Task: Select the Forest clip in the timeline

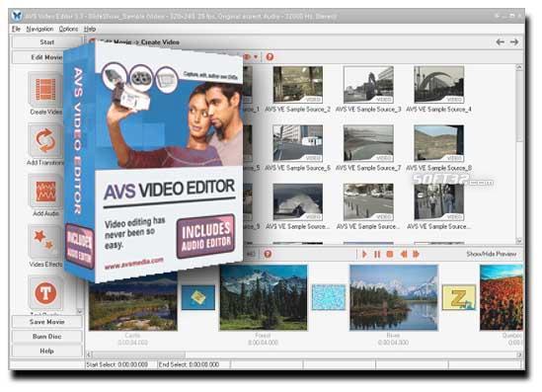Action: tap(264, 297)
